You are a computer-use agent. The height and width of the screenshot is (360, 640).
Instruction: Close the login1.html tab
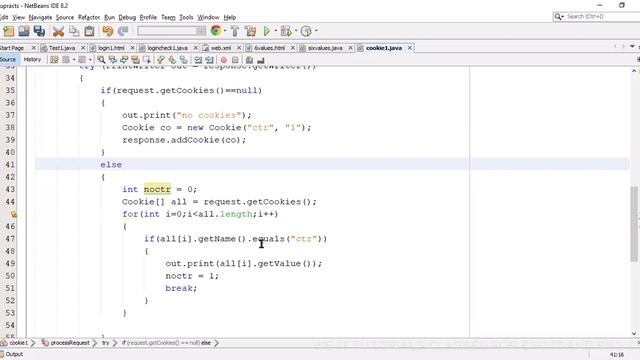[132, 48]
